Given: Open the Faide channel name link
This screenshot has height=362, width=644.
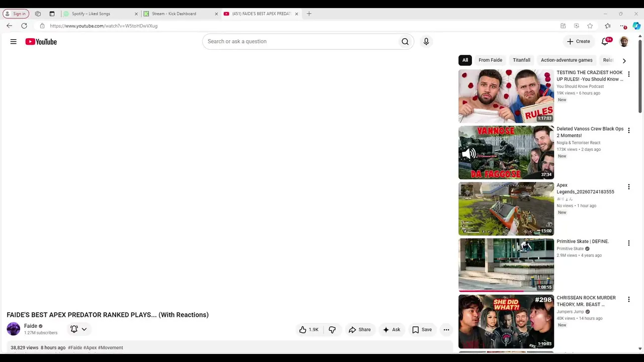Looking at the screenshot, I should point(31,326).
